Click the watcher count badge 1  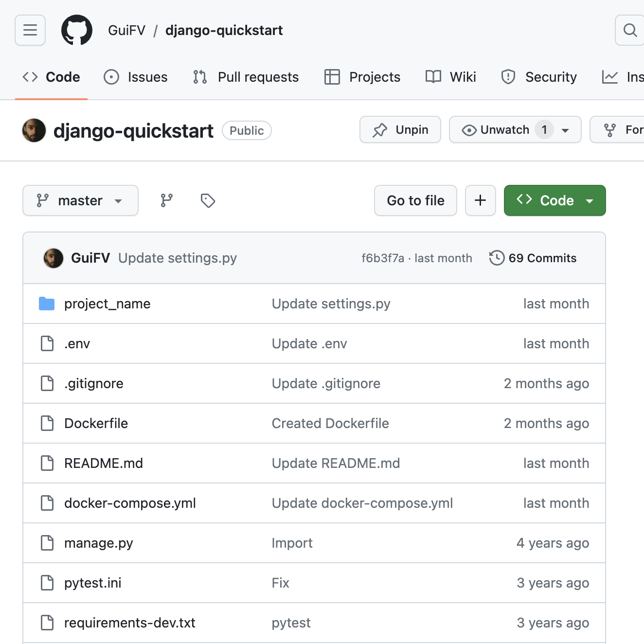point(544,129)
